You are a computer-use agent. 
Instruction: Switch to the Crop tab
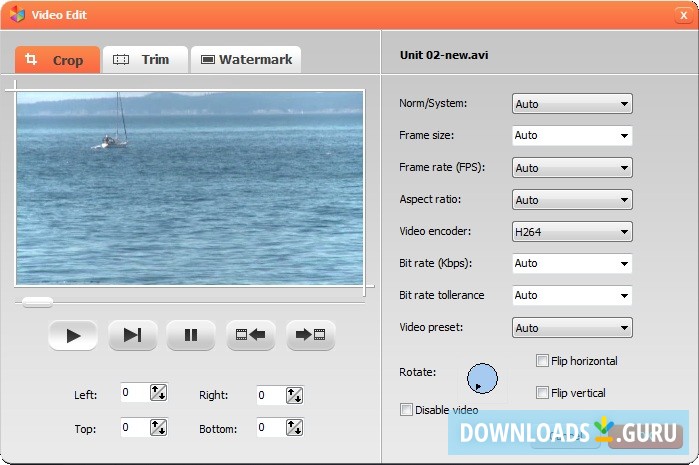click(58, 60)
